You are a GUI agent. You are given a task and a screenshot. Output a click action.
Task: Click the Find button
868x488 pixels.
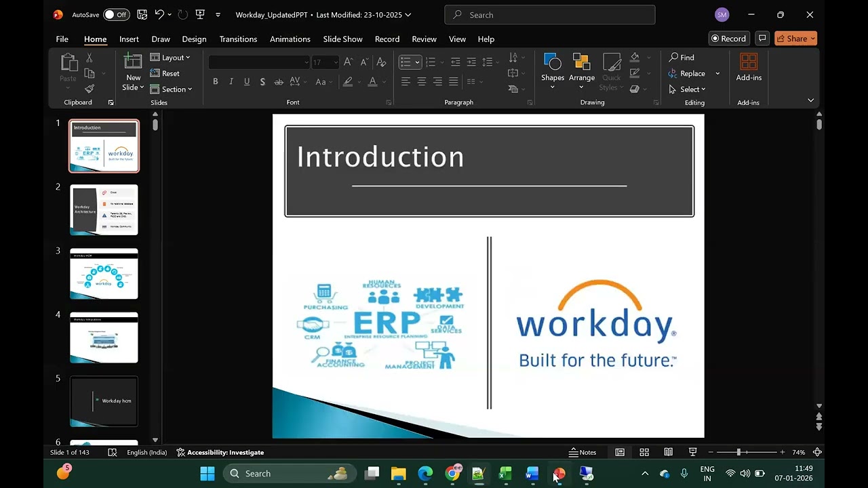(682, 58)
